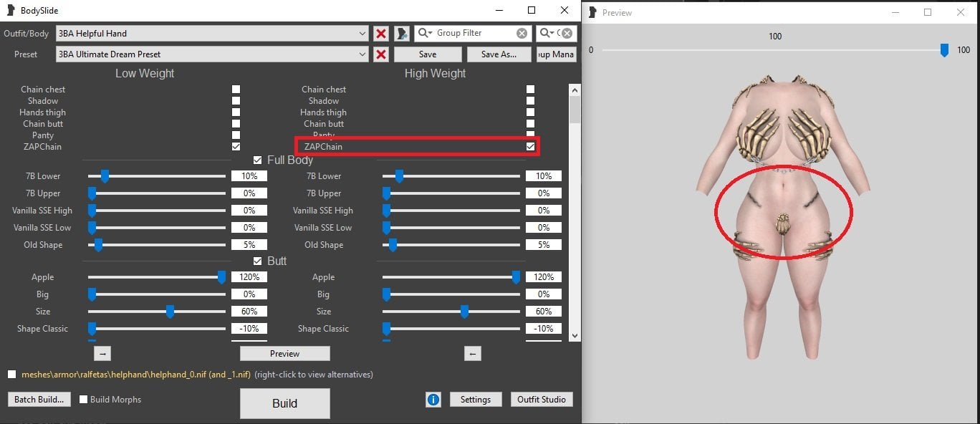Tick the helphand_0.nif output path checkbox

pyautogui.click(x=12, y=375)
